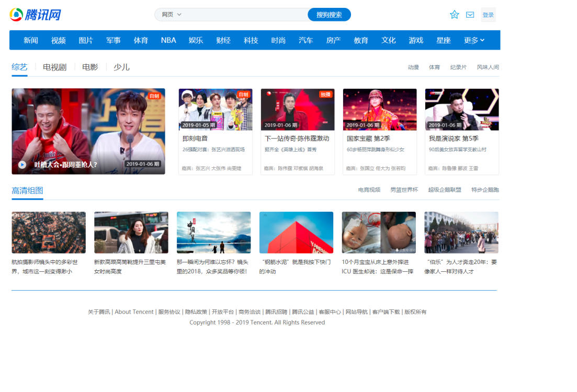Click the 登录 login button
Image resolution: width=577 pixels, height=392 pixels.
tap(488, 15)
